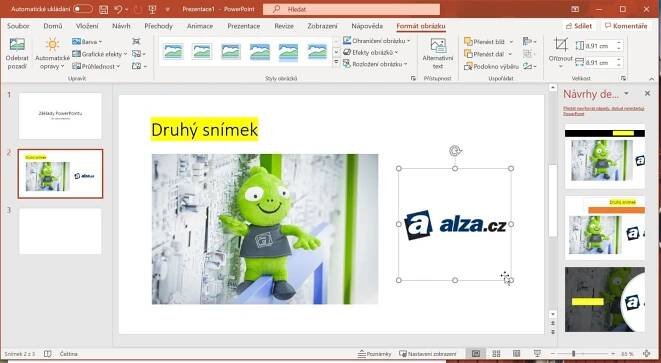Open the Průhlednost dropdown
Image resolution: width=661 pixels, height=363 pixels.
tap(97, 66)
